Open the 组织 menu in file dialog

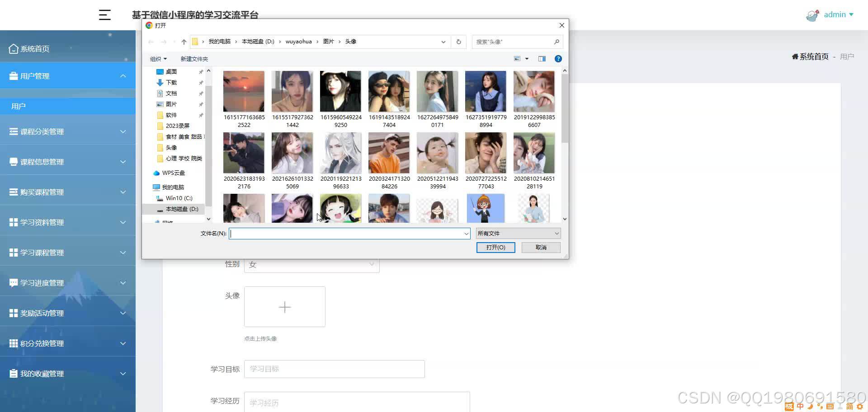coord(158,59)
